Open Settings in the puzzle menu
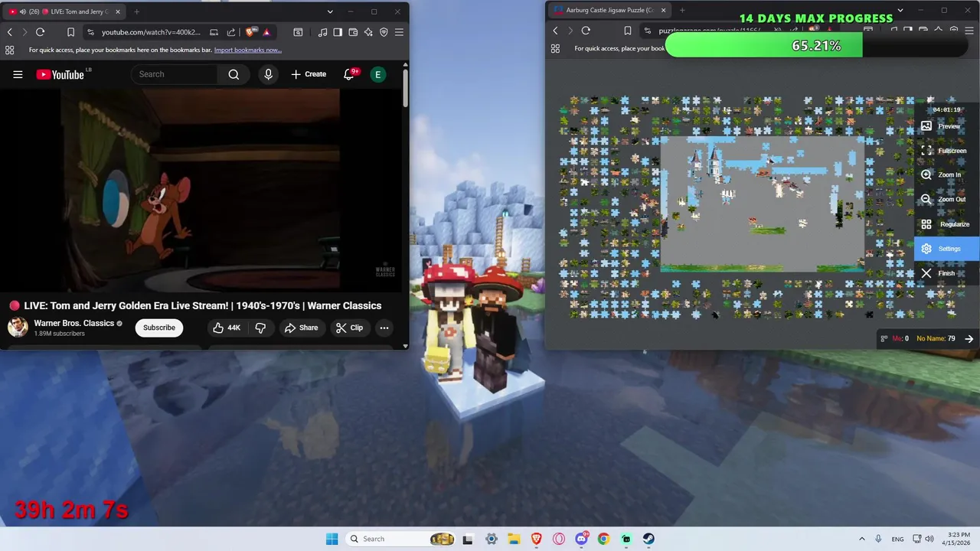Viewport: 980px width, 551px height. [947, 249]
